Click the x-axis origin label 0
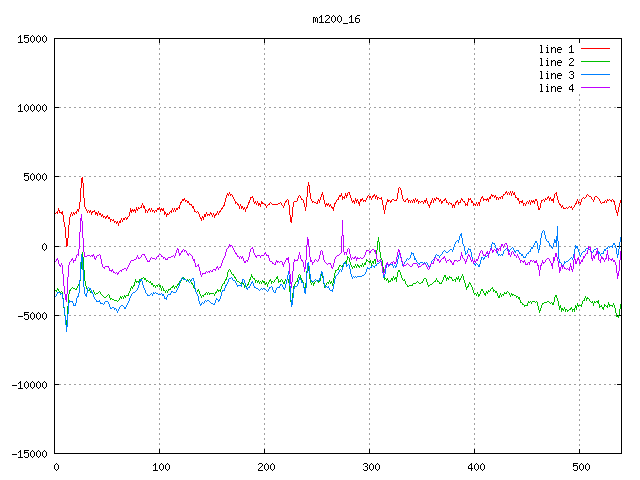Image resolution: width=640 pixels, height=480 pixels. [x=56, y=467]
